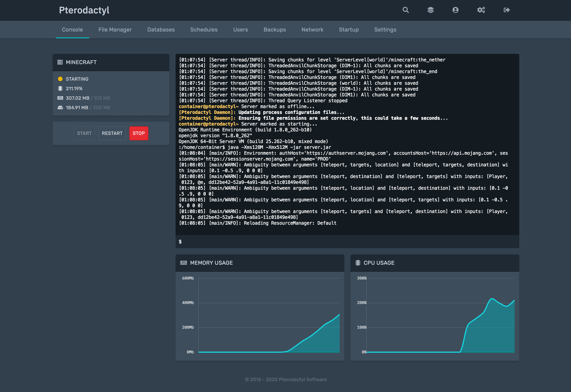Click the memory RAM icon in stats
The image size is (571, 392).
(60, 98)
